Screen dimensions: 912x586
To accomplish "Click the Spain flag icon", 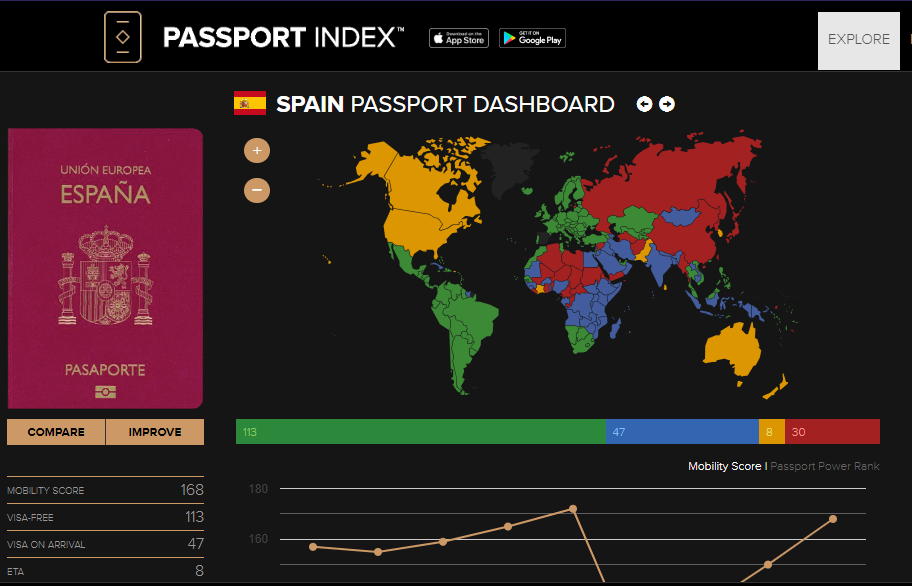I will (x=250, y=103).
